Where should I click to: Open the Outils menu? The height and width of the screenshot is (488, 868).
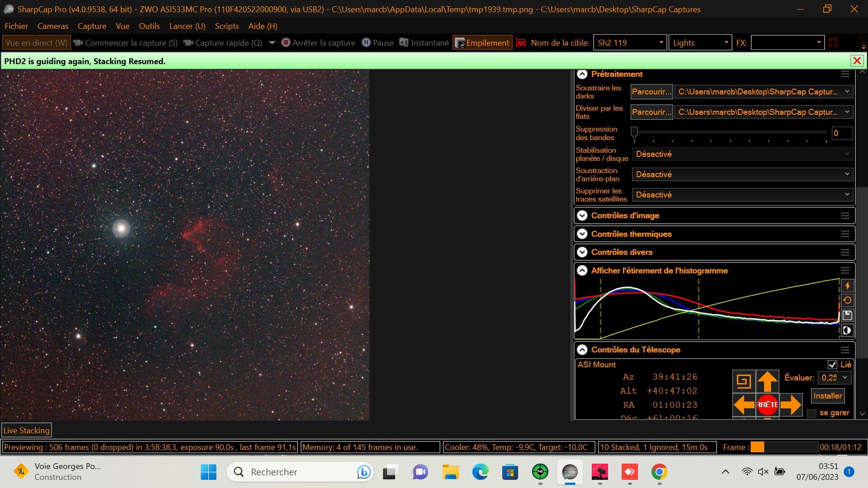(x=149, y=26)
